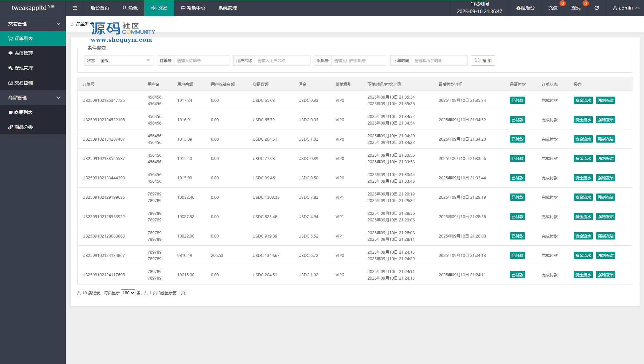Click the hamburger sidebar collapse icon

75,8
